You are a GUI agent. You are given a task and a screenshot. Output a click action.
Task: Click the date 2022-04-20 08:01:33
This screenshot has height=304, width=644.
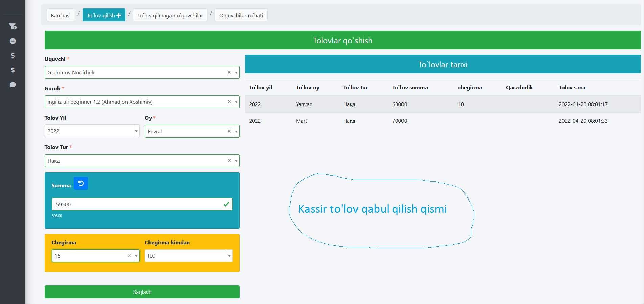[583, 121]
